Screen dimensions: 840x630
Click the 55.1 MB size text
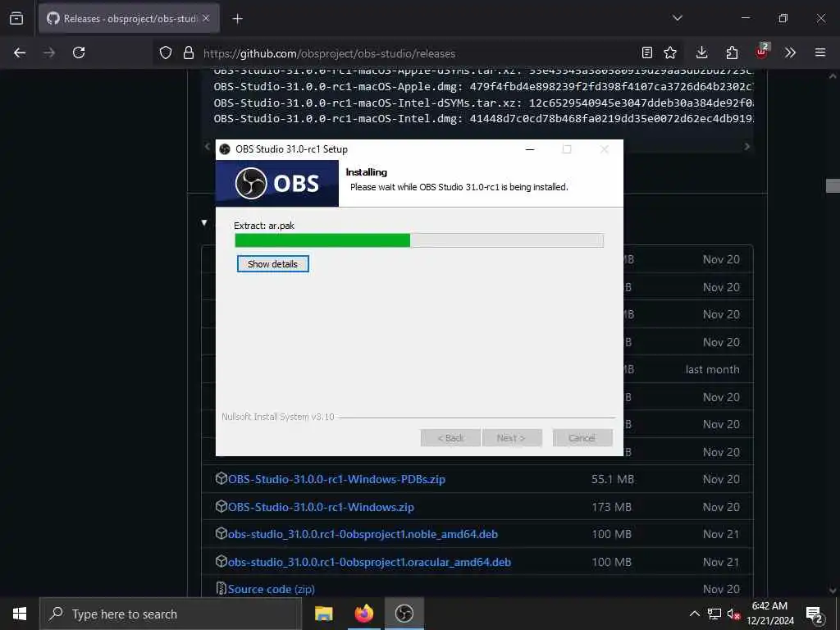612,479
